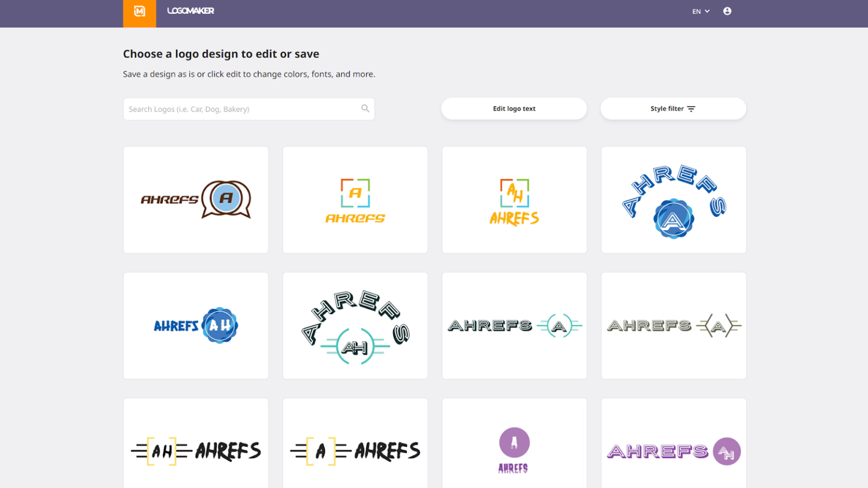Click the logo search input field
Image resolution: width=868 pixels, height=488 pixels.
(237, 108)
